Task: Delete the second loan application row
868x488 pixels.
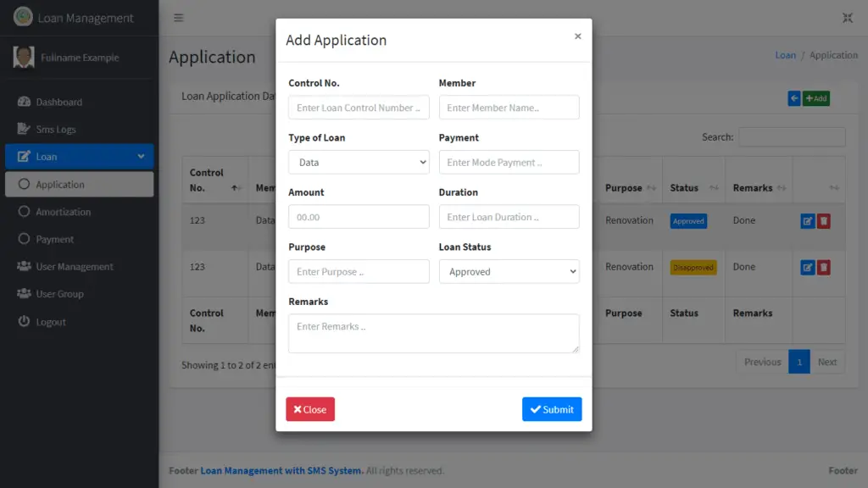Action: point(823,267)
